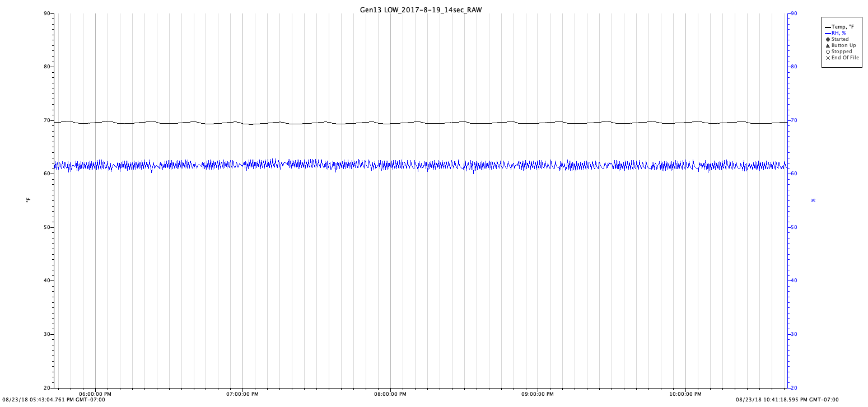Click the Started filled-circle legend icon
Screen dimensions: 868x407
pyautogui.click(x=828, y=39)
